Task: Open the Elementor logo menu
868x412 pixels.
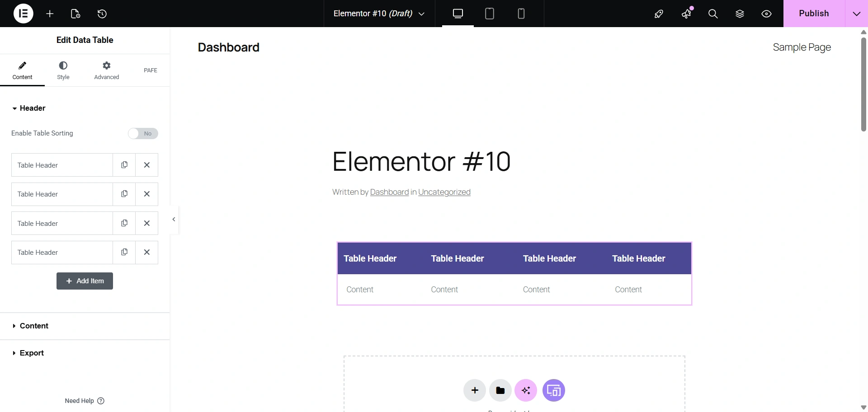Action: [x=24, y=14]
